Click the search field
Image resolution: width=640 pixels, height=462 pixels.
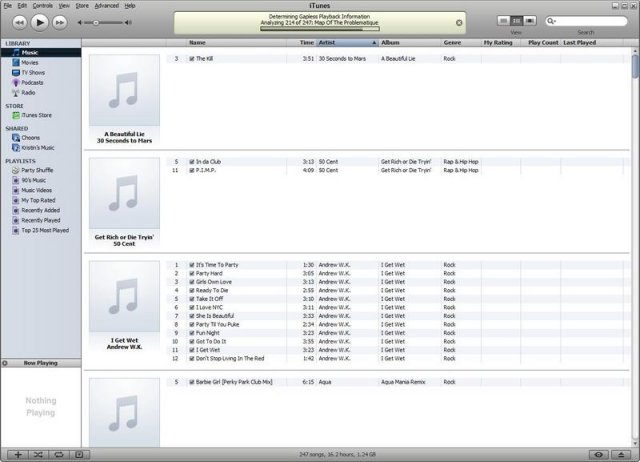pos(586,21)
